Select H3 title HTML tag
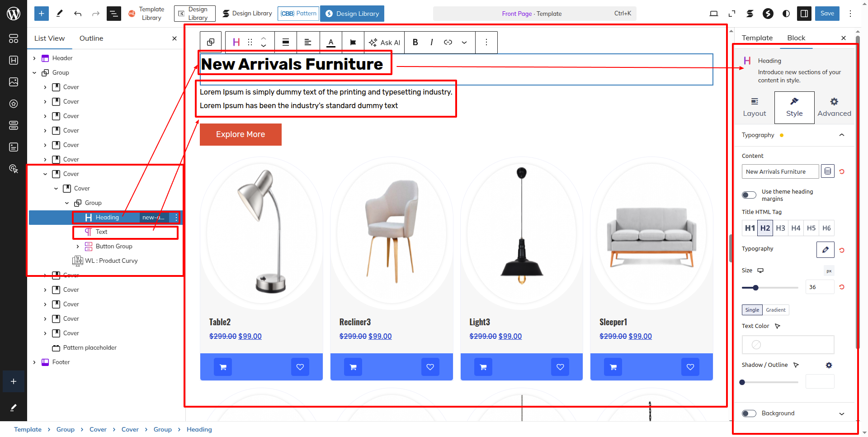Image resolution: width=868 pixels, height=437 pixels. (x=781, y=228)
